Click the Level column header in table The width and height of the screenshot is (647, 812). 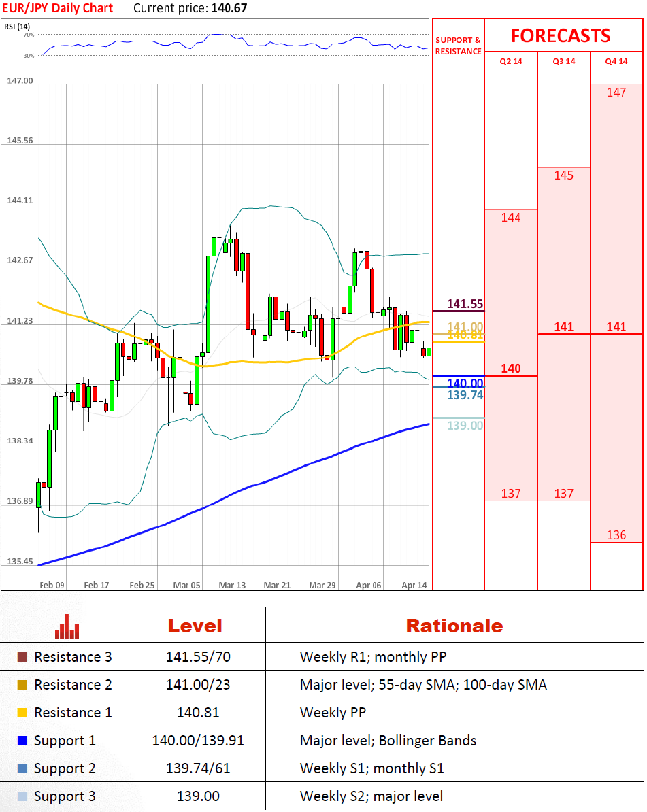(195, 626)
